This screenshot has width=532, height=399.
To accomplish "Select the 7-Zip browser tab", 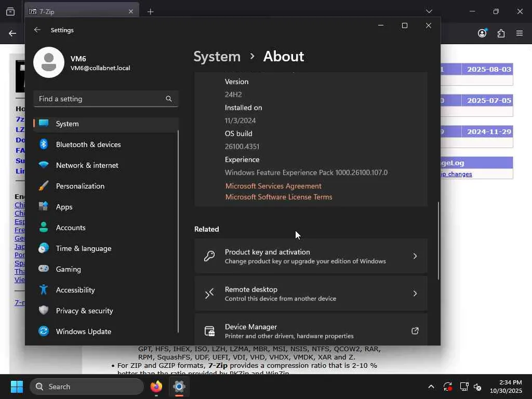I will click(82, 11).
